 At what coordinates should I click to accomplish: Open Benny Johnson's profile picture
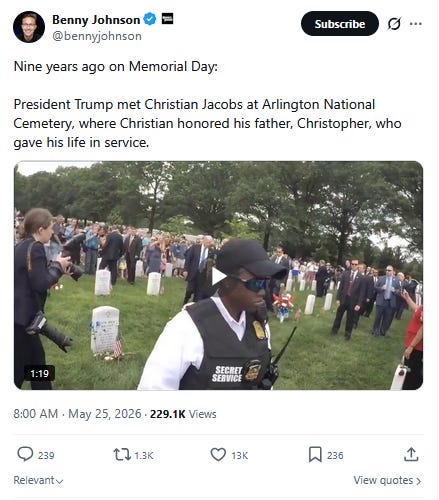[x=29, y=27]
